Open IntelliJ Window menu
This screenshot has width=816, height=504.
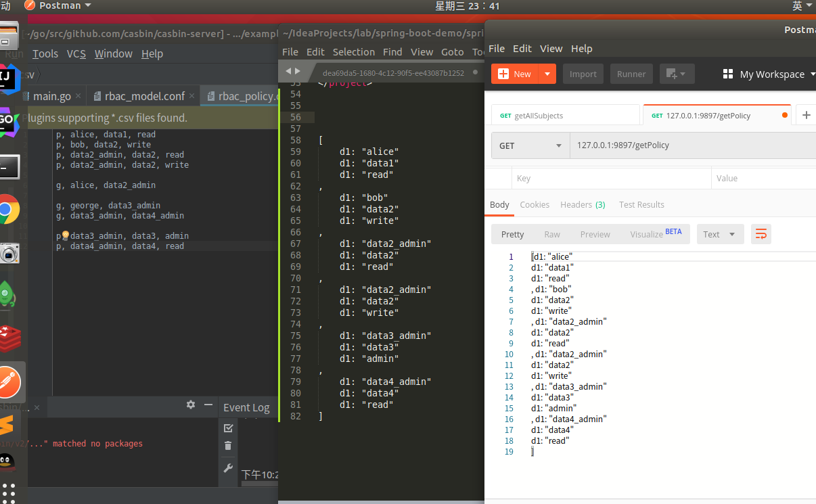114,54
